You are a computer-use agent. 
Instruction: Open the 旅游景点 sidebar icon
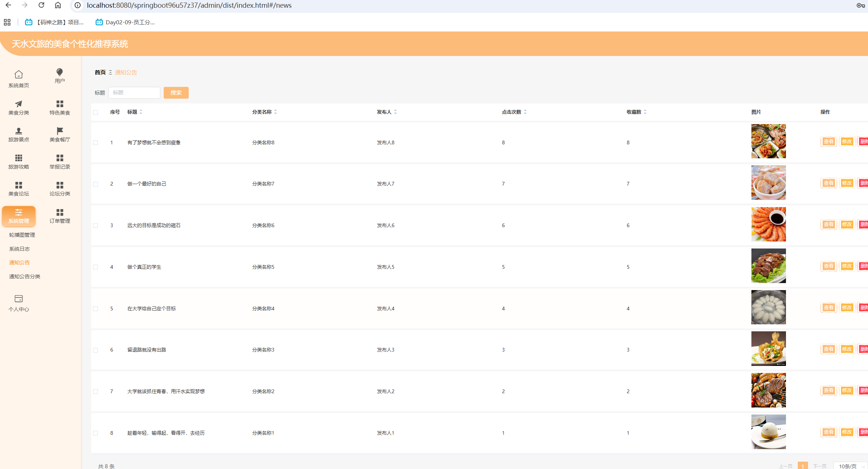(x=18, y=131)
